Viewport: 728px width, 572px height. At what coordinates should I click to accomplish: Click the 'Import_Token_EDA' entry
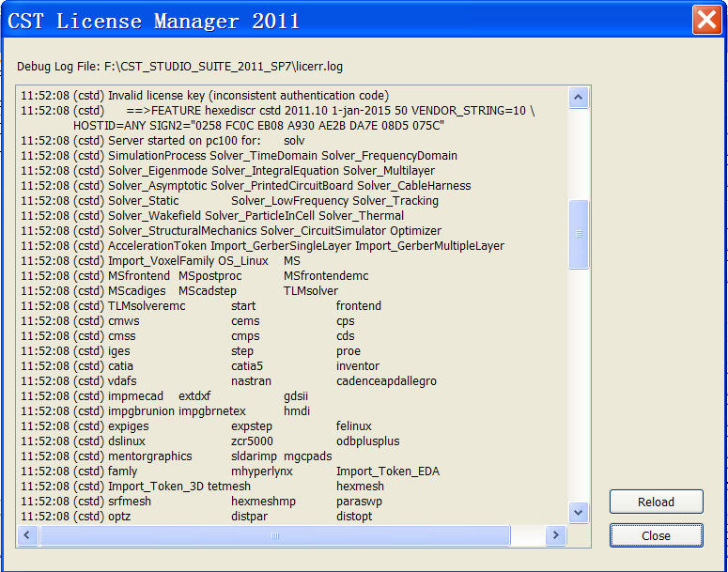coord(388,472)
